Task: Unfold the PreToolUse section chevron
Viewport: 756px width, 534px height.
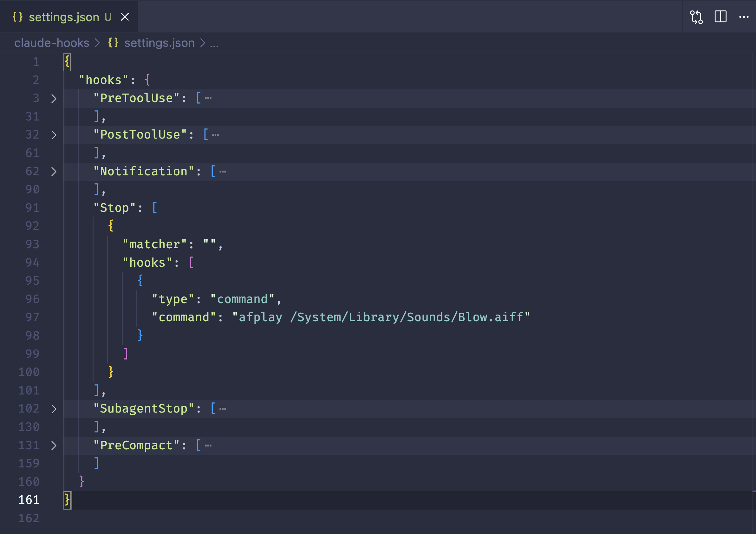Action: [x=54, y=98]
